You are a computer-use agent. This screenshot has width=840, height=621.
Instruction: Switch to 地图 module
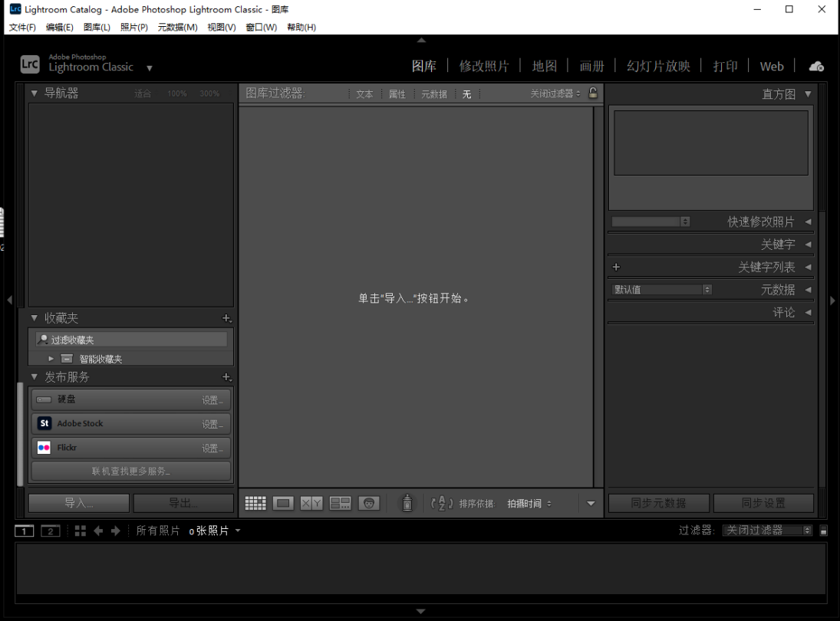point(545,67)
